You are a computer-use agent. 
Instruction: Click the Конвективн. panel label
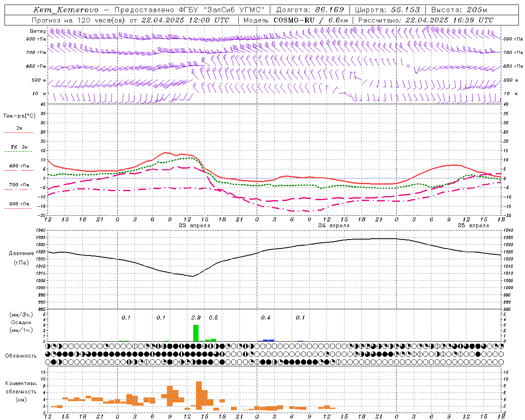21,383
